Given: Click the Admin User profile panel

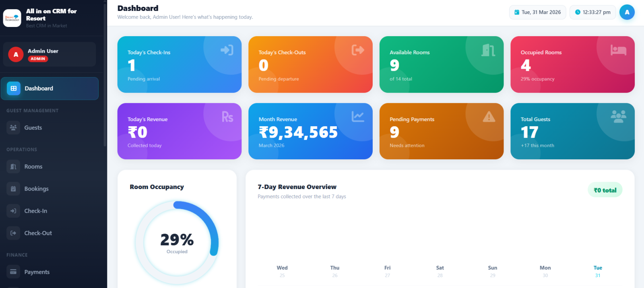Looking at the screenshot, I should [x=50, y=54].
